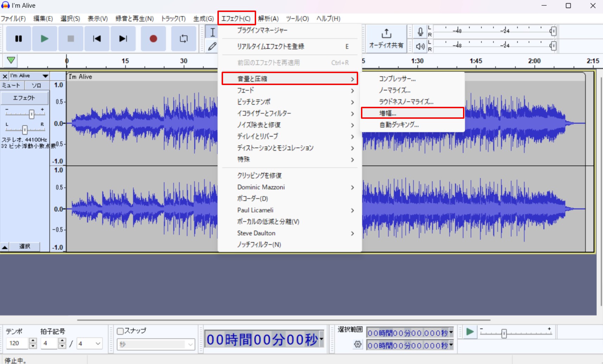This screenshot has width=603, height=364.
Task: Select 増幅... in the submenu
Action: coord(412,113)
